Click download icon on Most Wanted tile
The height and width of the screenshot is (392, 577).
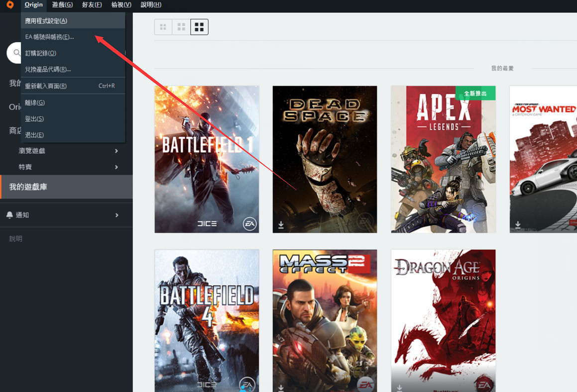tap(518, 225)
